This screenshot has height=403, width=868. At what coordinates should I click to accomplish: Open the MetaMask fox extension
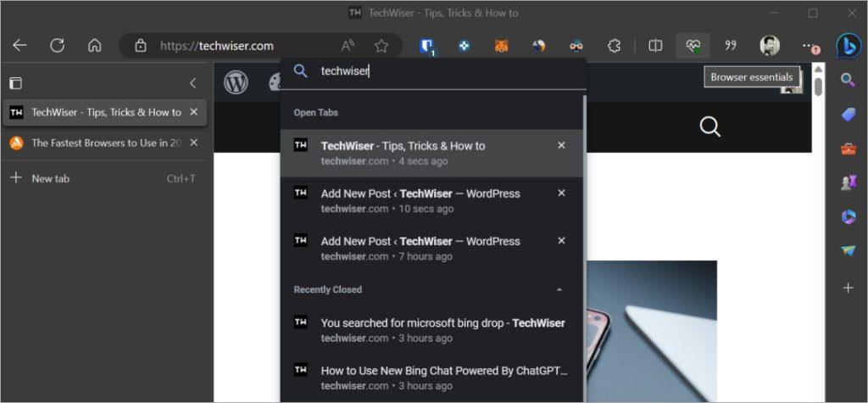501,46
